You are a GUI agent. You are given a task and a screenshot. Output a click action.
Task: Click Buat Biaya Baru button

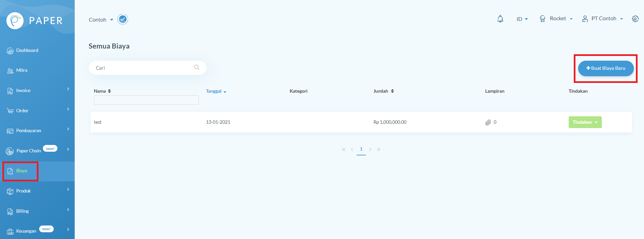tap(606, 68)
